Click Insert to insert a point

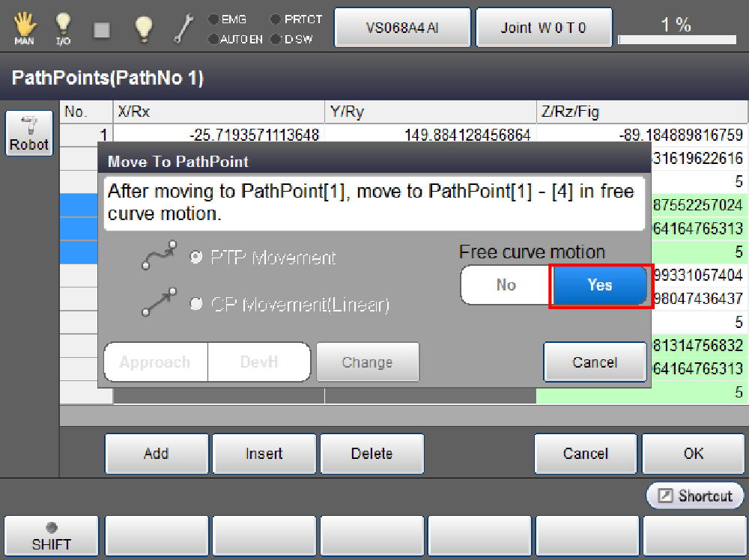[264, 454]
